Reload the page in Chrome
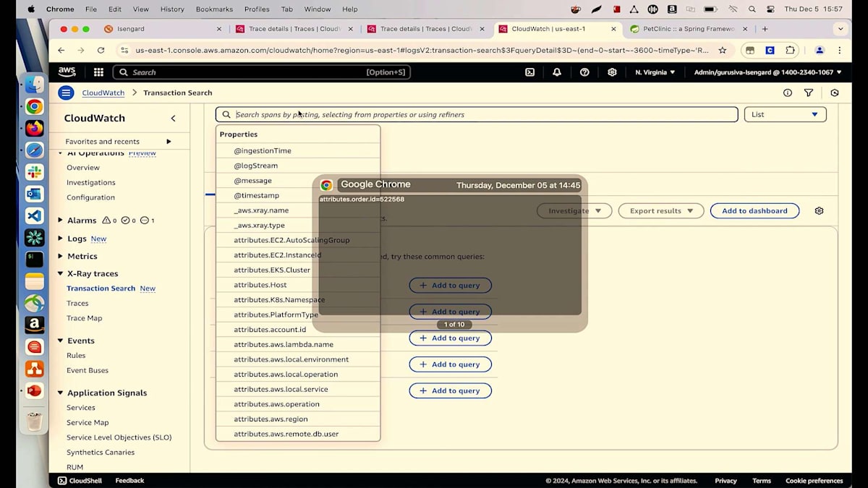Screen dimensions: 868x488 point(101,51)
